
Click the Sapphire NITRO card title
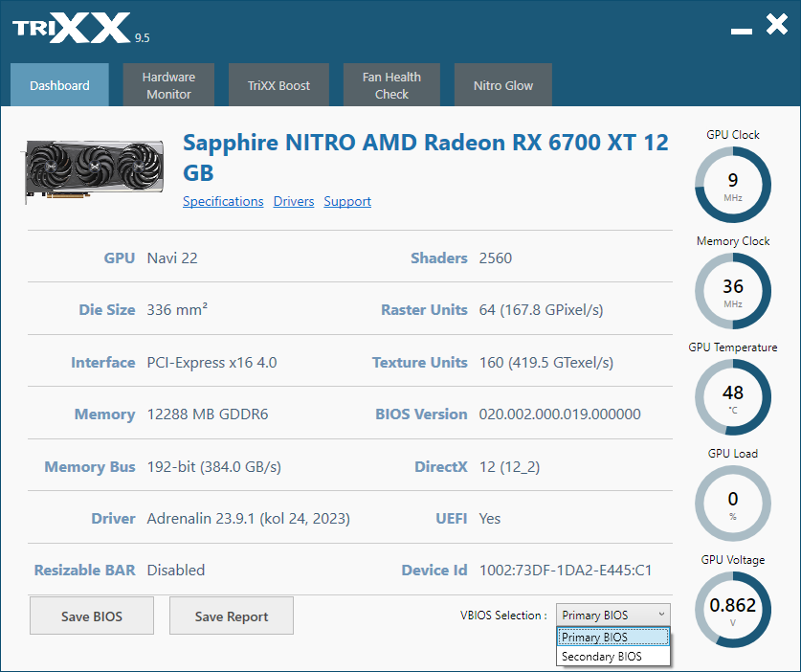point(426,157)
